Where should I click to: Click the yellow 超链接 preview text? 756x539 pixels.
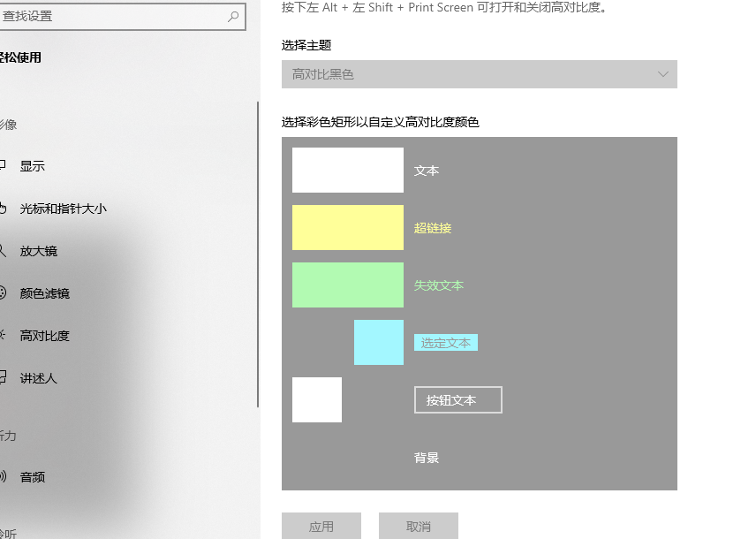click(x=433, y=228)
